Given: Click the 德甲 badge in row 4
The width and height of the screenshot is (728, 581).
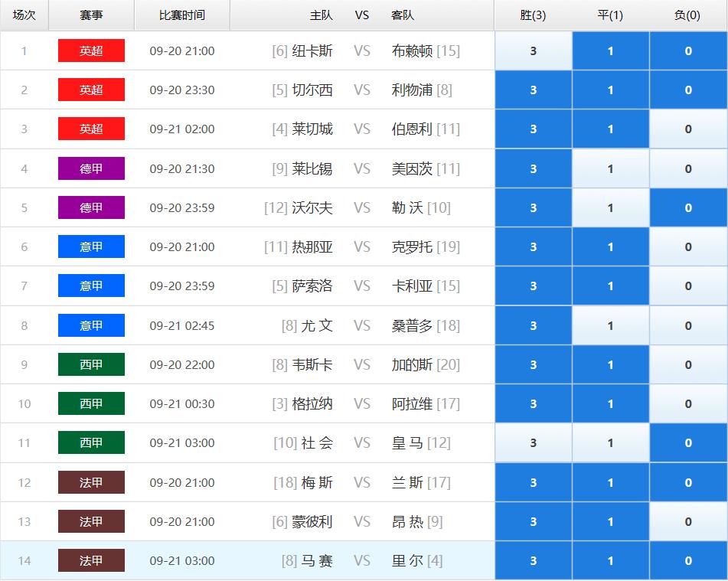Looking at the screenshot, I should [91, 168].
